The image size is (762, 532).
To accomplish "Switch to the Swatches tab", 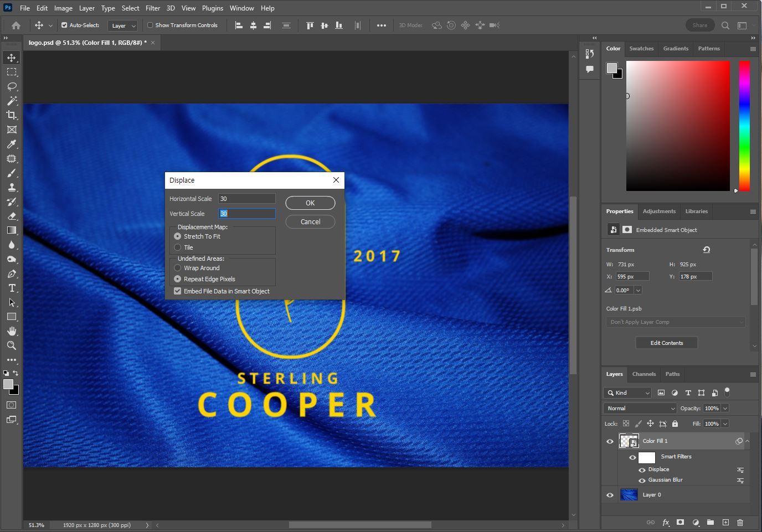I will pyautogui.click(x=641, y=49).
